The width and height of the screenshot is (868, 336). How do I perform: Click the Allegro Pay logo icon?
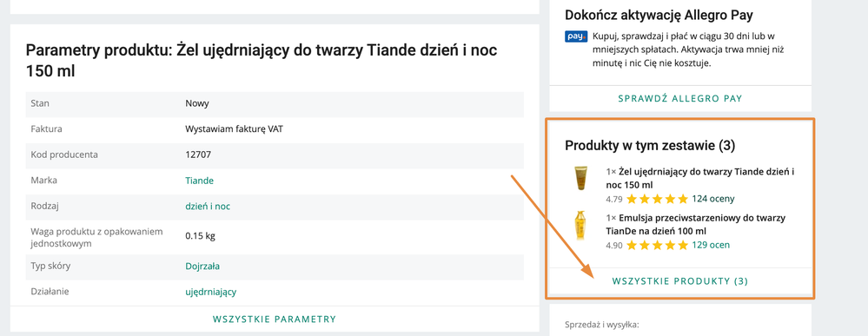(x=576, y=36)
